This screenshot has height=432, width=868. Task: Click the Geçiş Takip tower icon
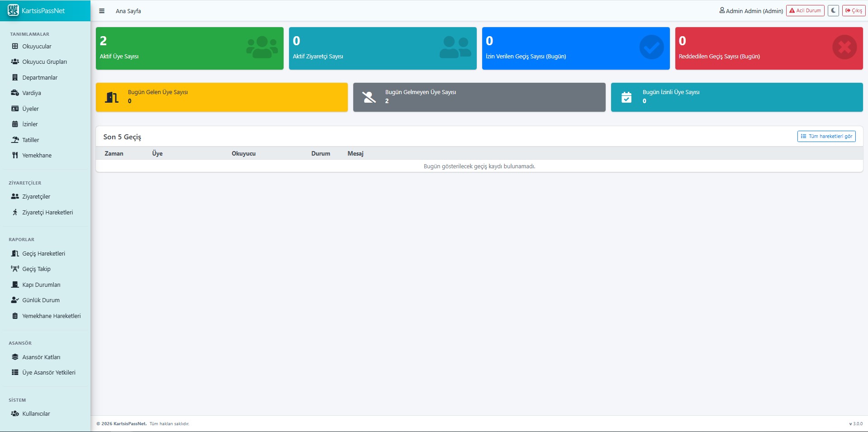15,269
